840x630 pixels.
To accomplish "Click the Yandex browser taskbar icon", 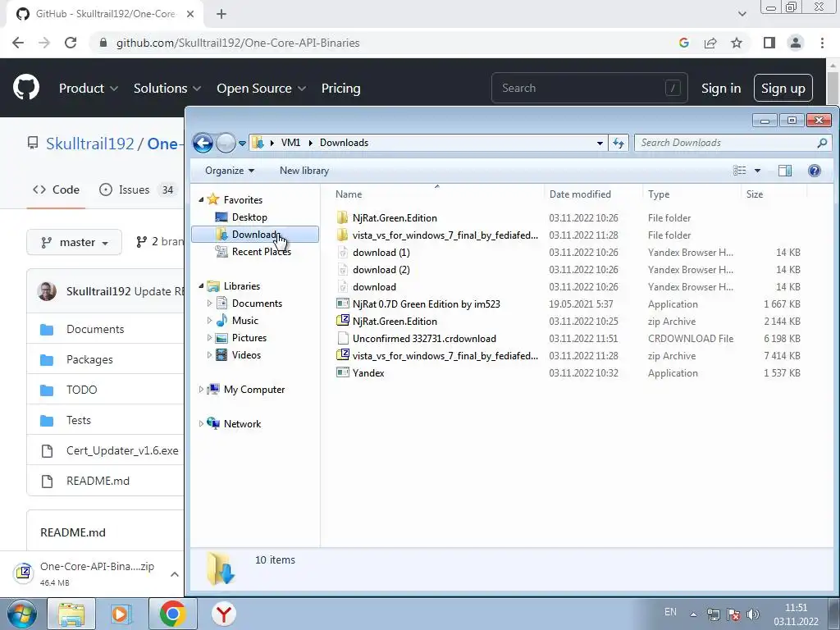I will pos(224,614).
